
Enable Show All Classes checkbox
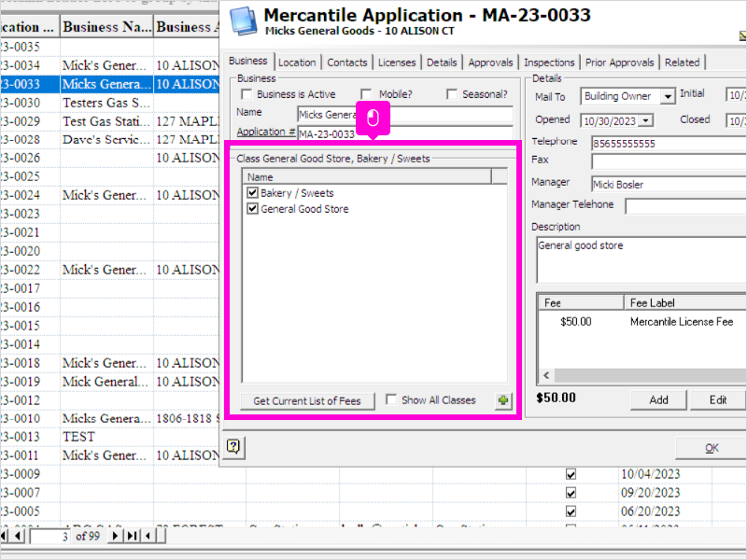point(391,399)
